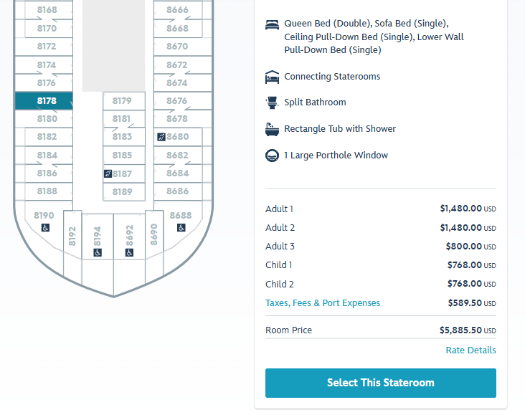Click wheelchair icon in stateroom 8194
The image size is (525, 420).
pos(98,252)
